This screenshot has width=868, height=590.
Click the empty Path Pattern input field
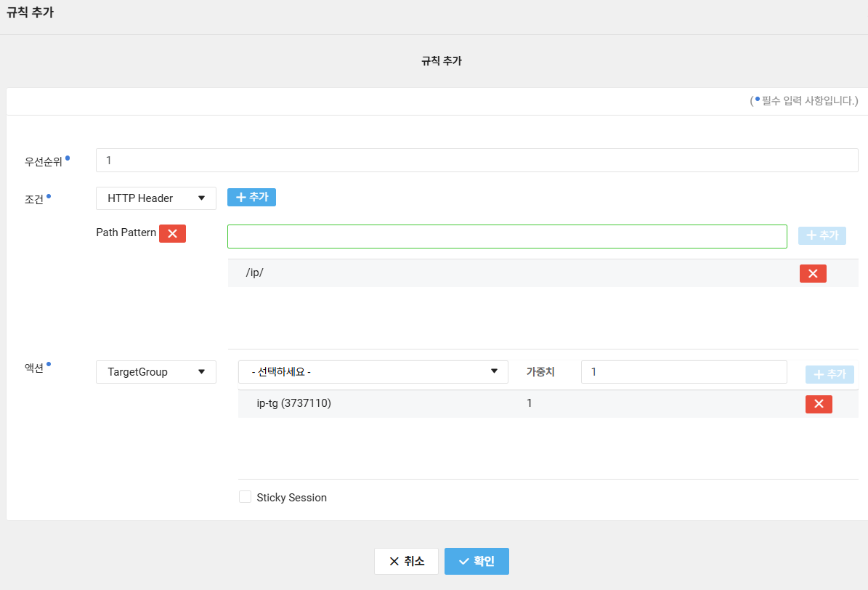(507, 237)
